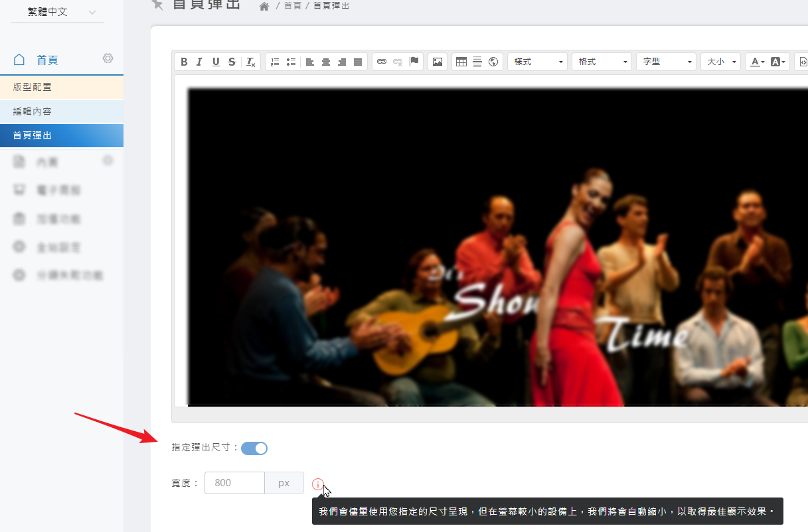The height and width of the screenshot is (532, 808).
Task: Select 版型配置 in the sidebar
Action: pyautogui.click(x=61, y=87)
